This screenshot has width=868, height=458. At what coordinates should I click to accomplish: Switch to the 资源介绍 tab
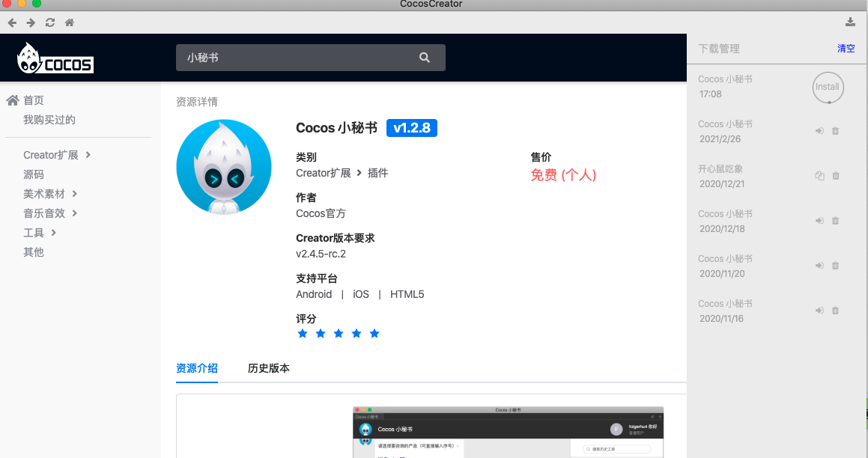pyautogui.click(x=196, y=368)
